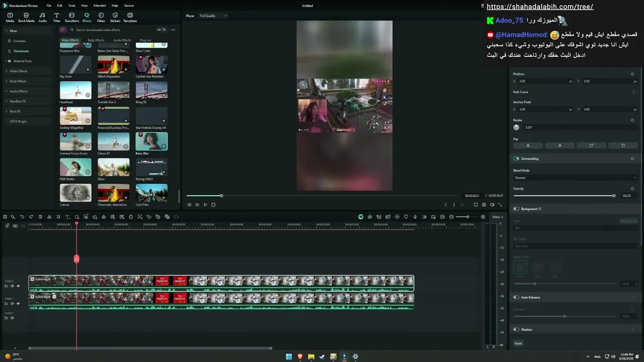Open the Media library tab
The height and width of the screenshot is (362, 644).
pos(10,18)
